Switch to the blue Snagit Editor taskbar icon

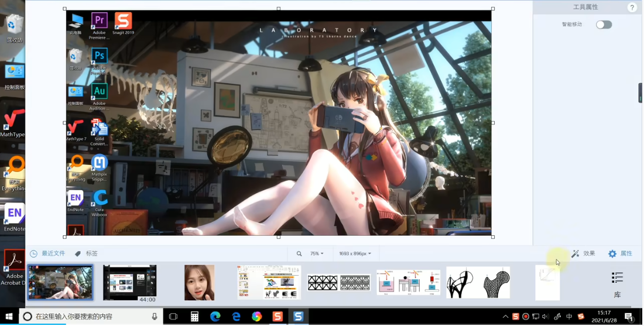coord(298,317)
